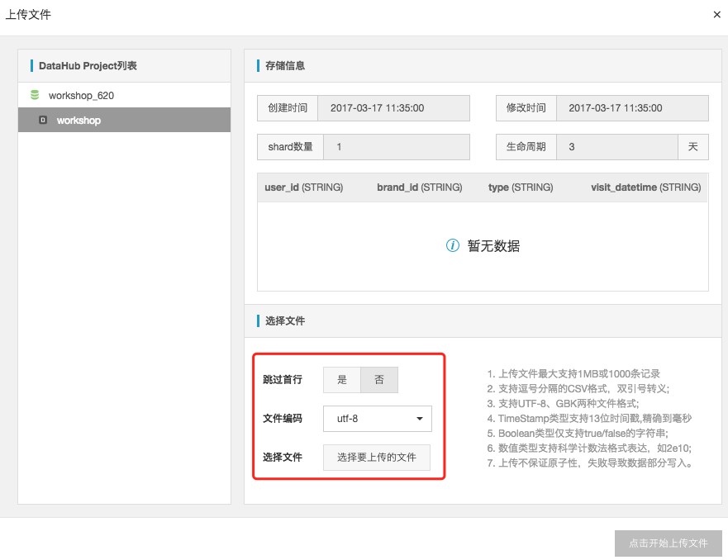The width and height of the screenshot is (728, 560).
Task: Click the 天 unit label beside 生命周期
Action: click(693, 147)
